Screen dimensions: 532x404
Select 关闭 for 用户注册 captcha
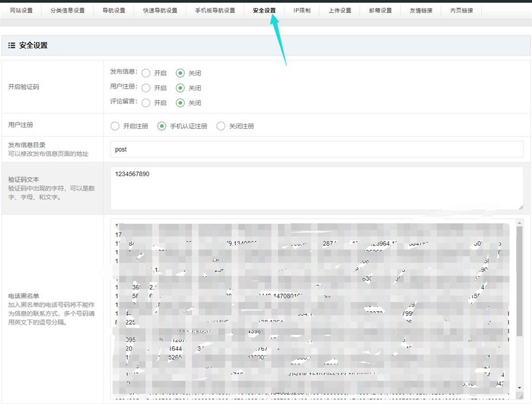point(180,88)
